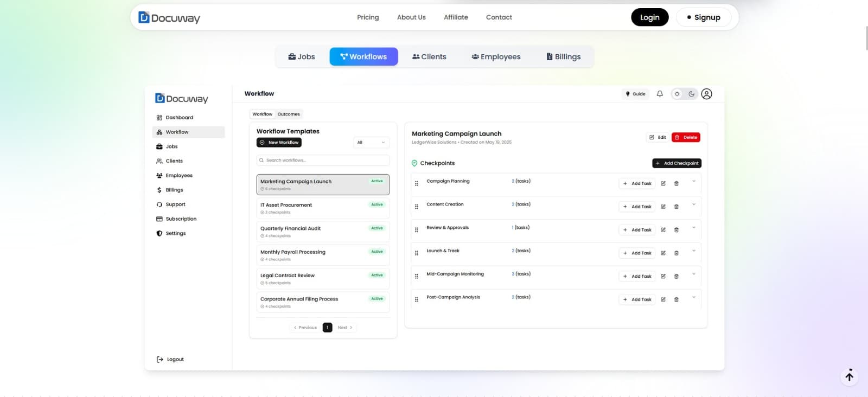Screen dimensions: 868x397
Task: Open Billings in the sidebar menu
Action: 174,190
